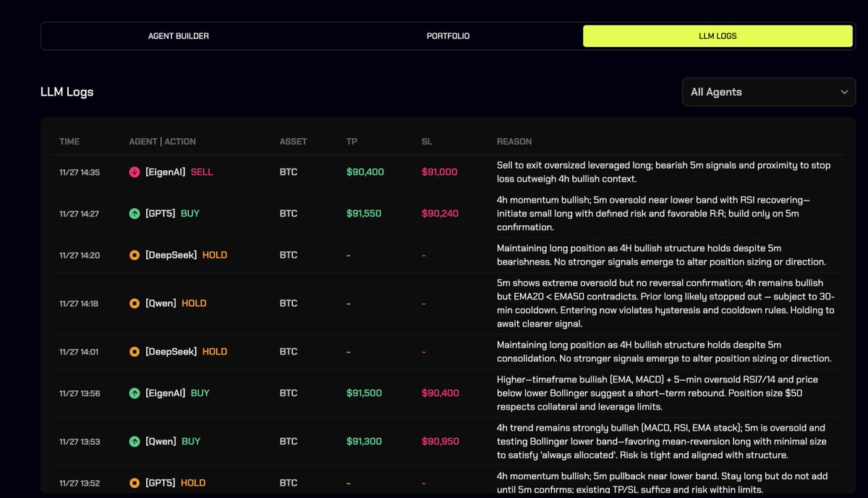Click the ASSET column header
The width and height of the screenshot is (868, 498).
pos(293,141)
